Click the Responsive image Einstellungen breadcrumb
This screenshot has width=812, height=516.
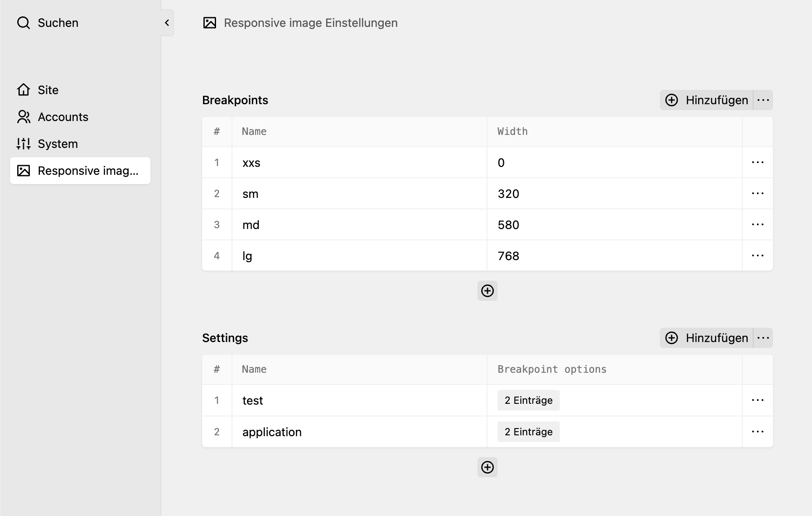point(300,23)
